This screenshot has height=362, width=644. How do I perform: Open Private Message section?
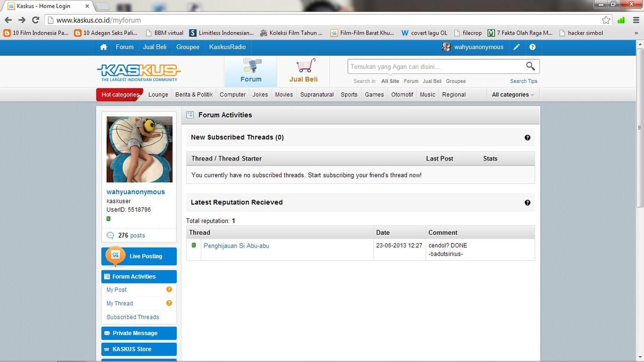point(139,333)
